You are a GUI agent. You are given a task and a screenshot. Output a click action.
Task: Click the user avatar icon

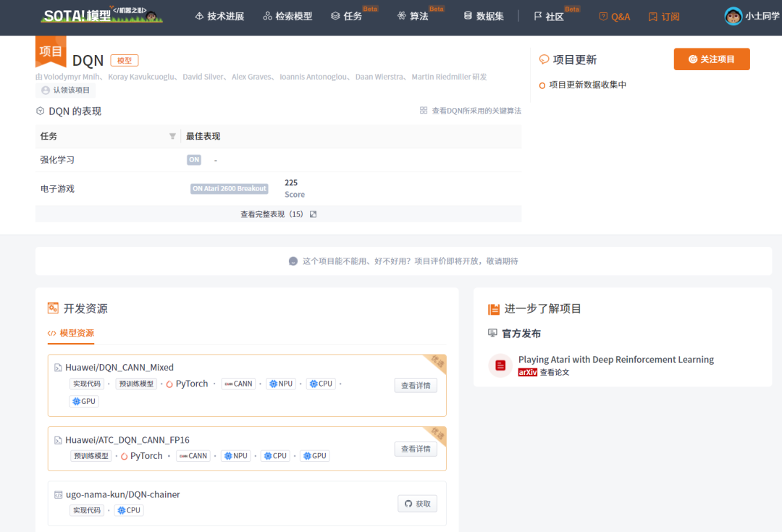click(x=733, y=17)
